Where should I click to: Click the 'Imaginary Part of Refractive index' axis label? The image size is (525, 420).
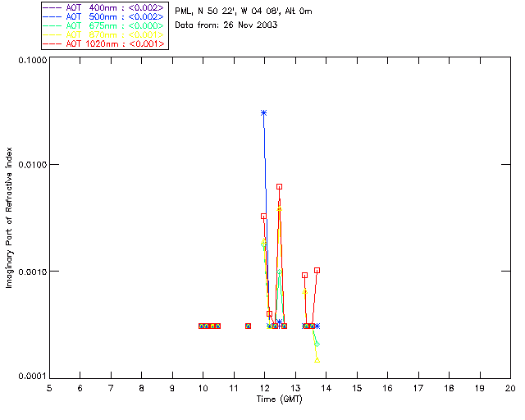pos(9,217)
